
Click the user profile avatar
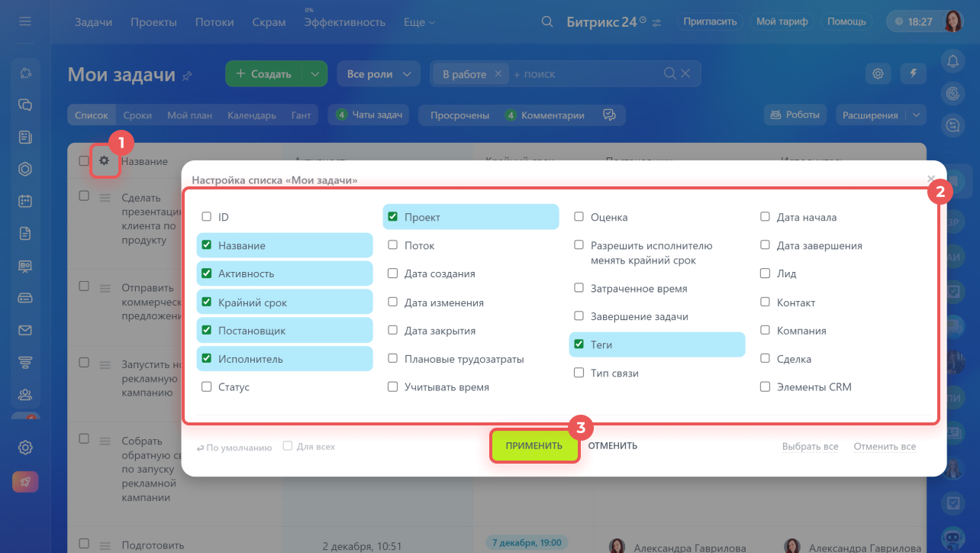953,21
